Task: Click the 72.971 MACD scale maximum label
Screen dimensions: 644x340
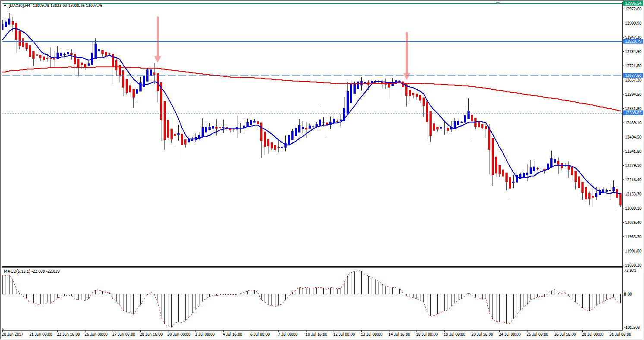Action: [x=630, y=270]
